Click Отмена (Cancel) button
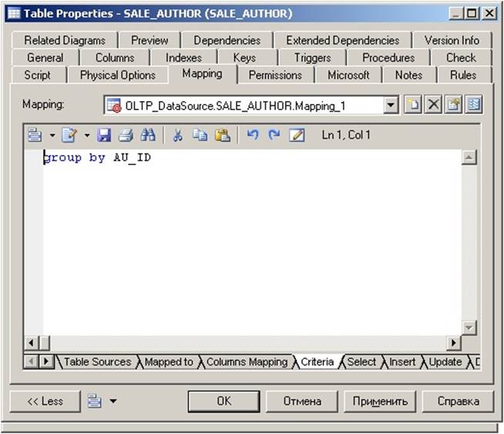Screen dimensions: 504x434 click(302, 401)
